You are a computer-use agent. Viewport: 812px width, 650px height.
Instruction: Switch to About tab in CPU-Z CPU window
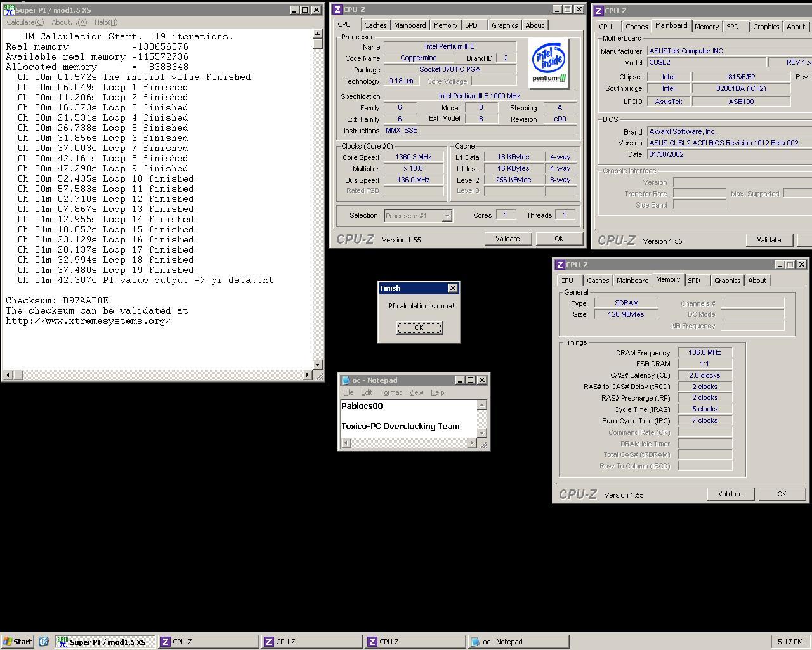click(x=535, y=25)
